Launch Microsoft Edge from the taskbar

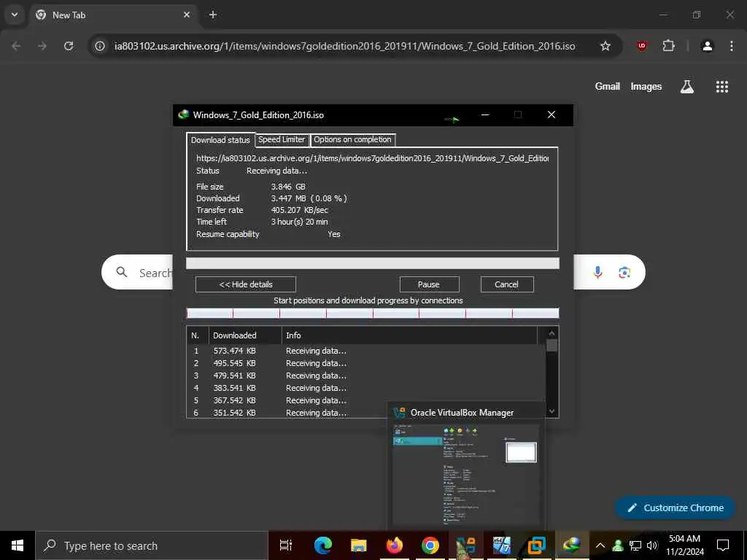(x=323, y=545)
